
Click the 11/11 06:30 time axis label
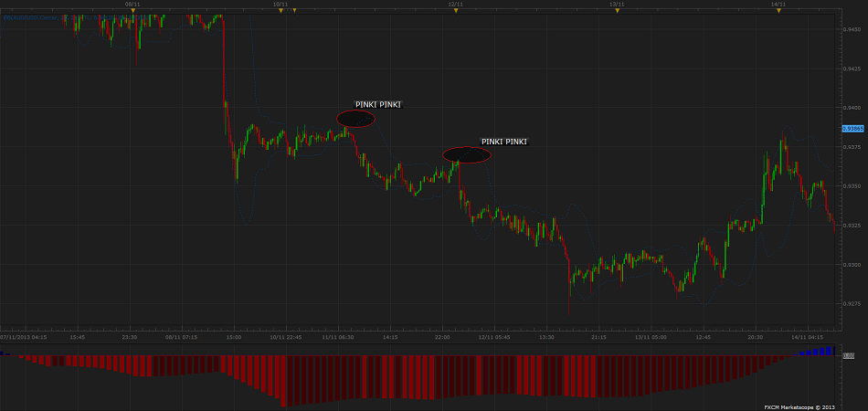click(337, 337)
